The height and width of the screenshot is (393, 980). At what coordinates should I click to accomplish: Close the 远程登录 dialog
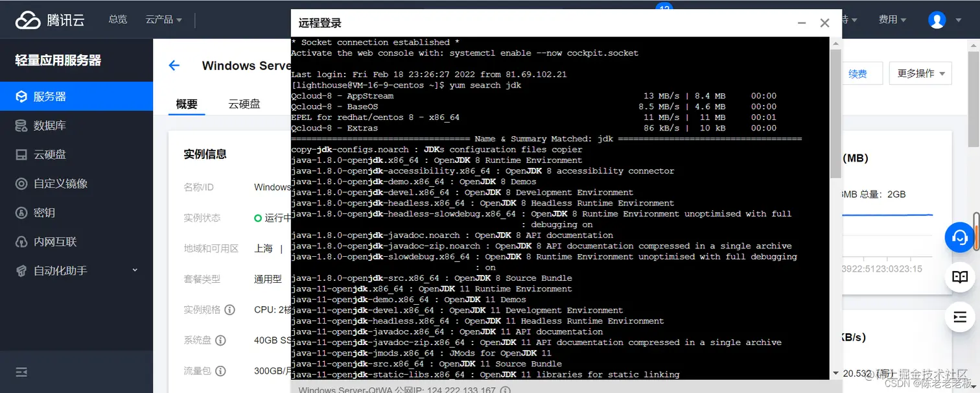coord(824,23)
